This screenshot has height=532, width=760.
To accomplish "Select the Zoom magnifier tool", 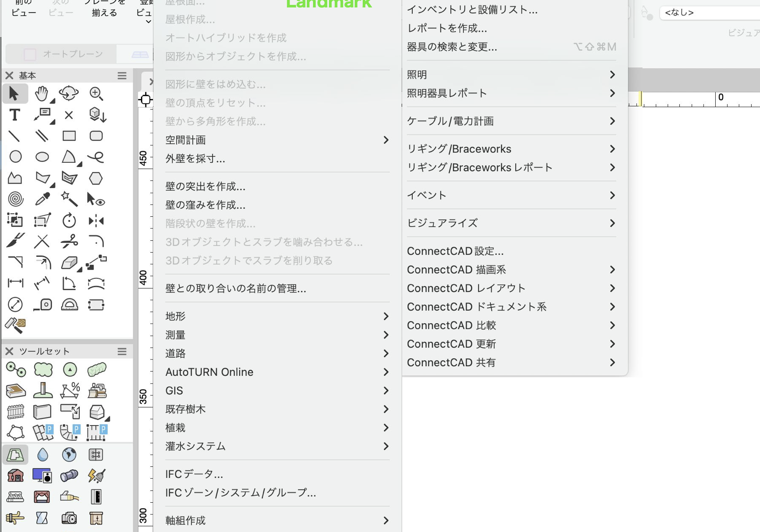I will [x=96, y=94].
